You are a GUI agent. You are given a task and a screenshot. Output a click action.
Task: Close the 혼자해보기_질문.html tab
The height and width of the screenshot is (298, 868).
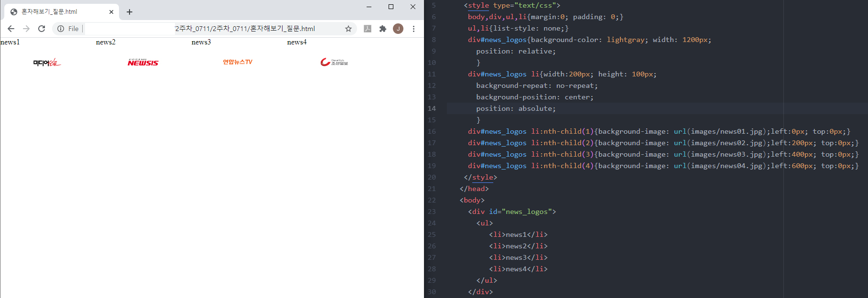[111, 12]
